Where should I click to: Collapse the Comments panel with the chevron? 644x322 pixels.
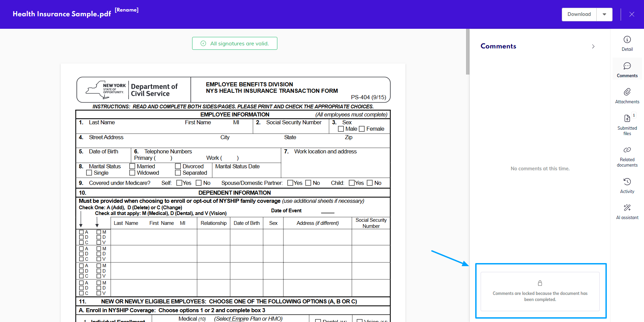[593, 46]
